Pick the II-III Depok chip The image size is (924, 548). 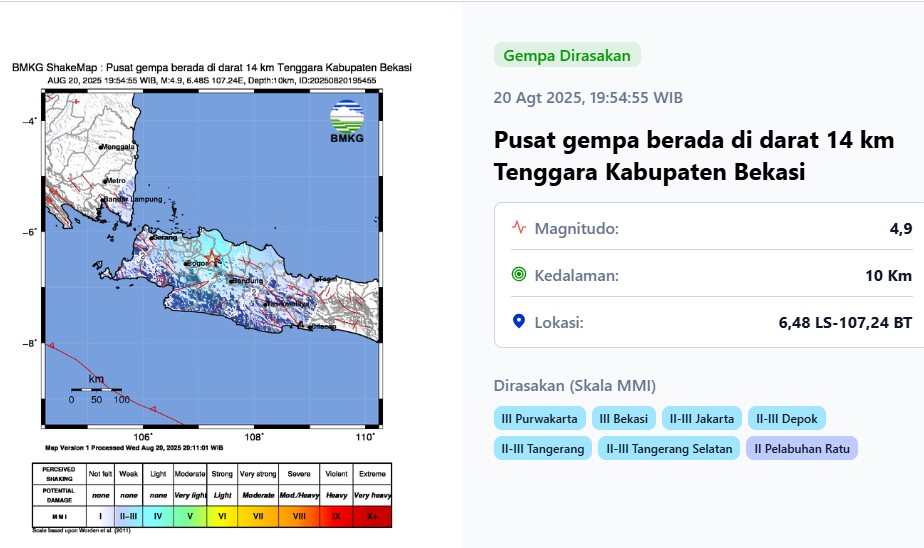pos(787,419)
